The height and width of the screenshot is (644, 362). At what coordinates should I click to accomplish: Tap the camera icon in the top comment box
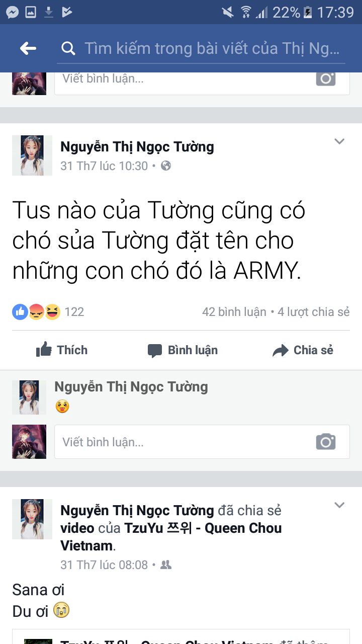tap(325, 78)
